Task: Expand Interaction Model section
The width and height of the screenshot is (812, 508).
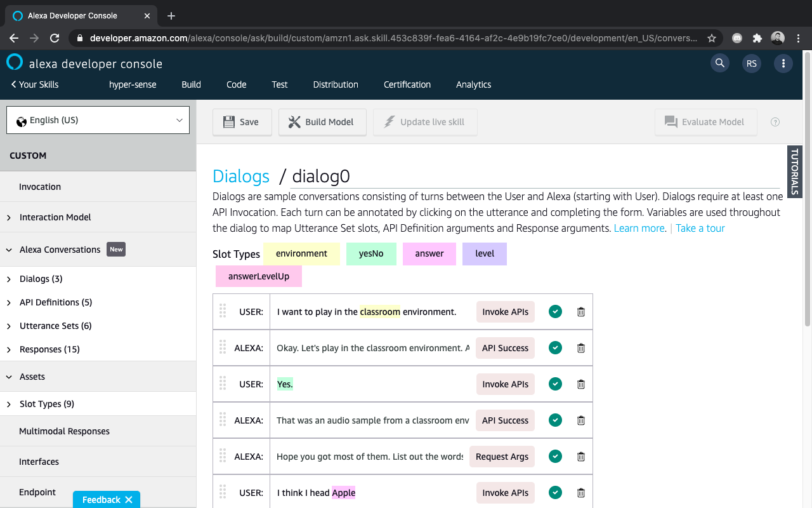Action: [9, 217]
